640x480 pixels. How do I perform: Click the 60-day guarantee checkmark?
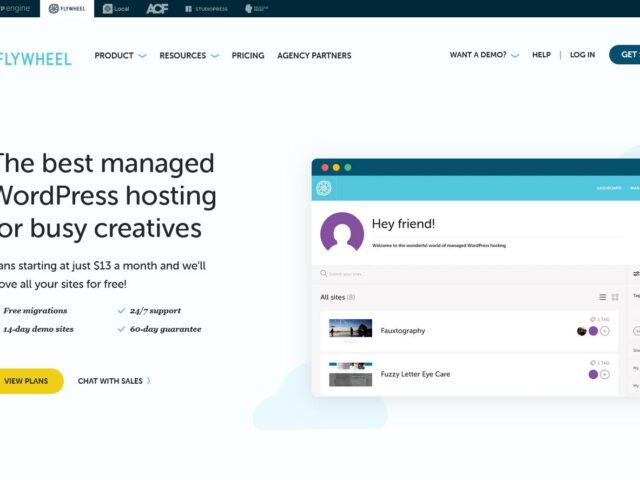[121, 329]
